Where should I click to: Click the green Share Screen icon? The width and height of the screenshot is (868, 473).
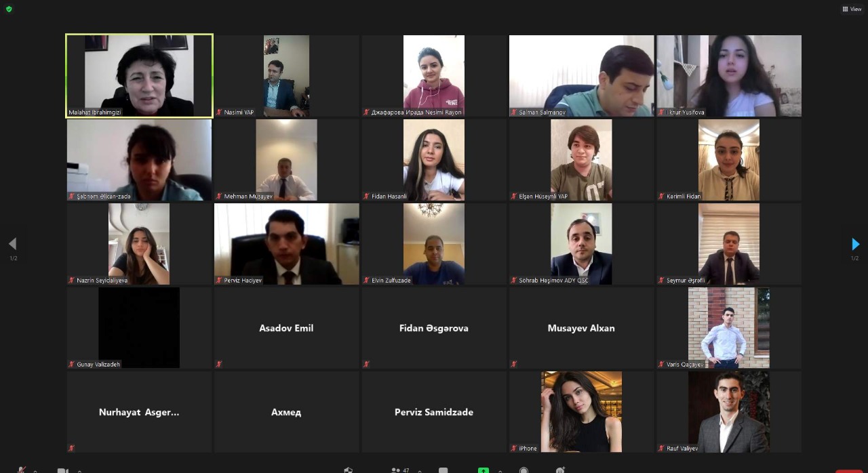pos(484,470)
